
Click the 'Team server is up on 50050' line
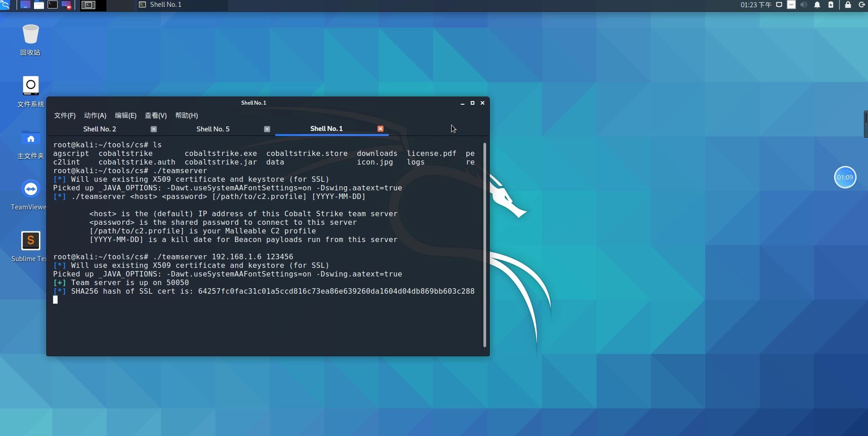(x=121, y=283)
